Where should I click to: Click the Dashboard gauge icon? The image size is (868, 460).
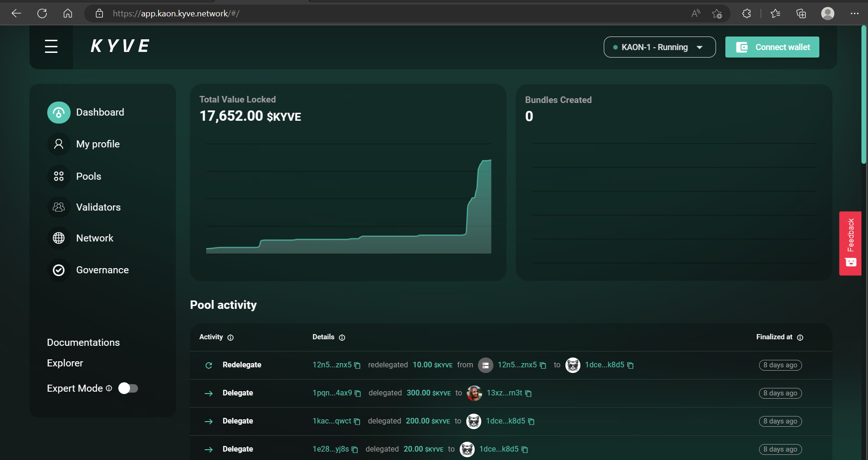[x=59, y=113]
